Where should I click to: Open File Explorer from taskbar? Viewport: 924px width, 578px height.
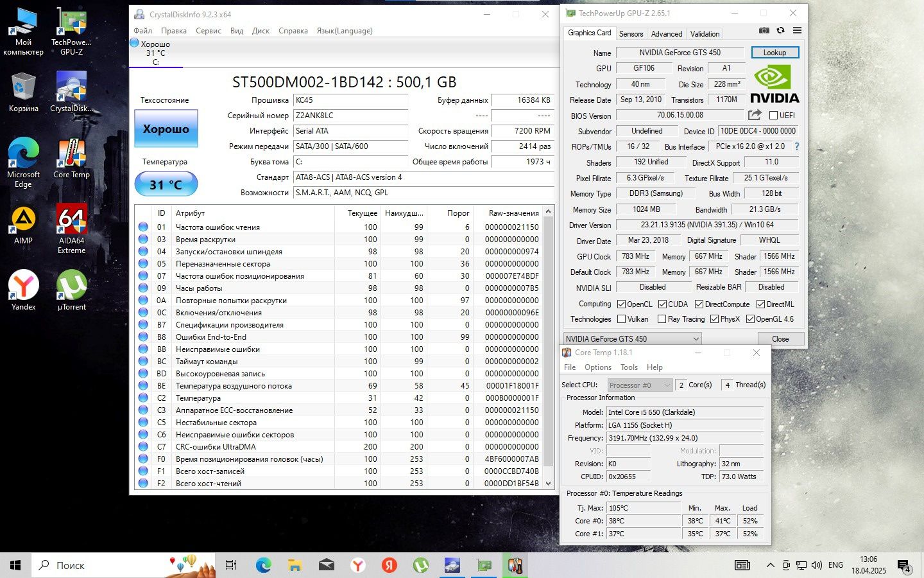[295, 565]
